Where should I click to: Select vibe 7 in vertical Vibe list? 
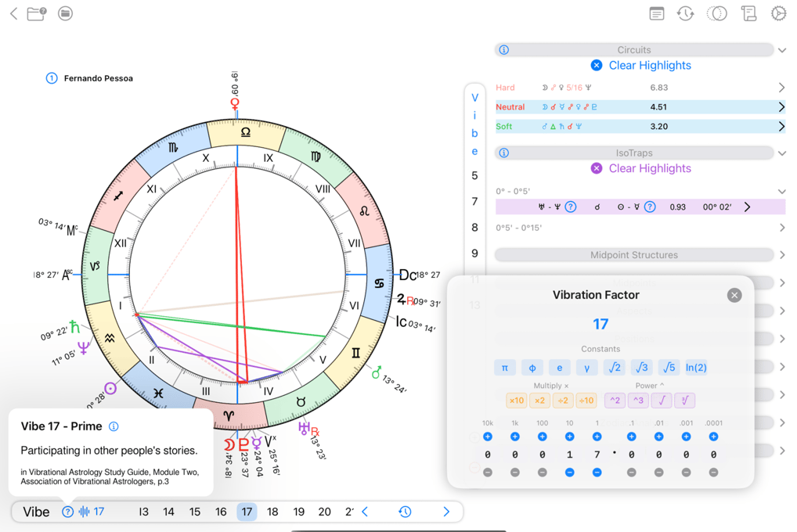(474, 201)
